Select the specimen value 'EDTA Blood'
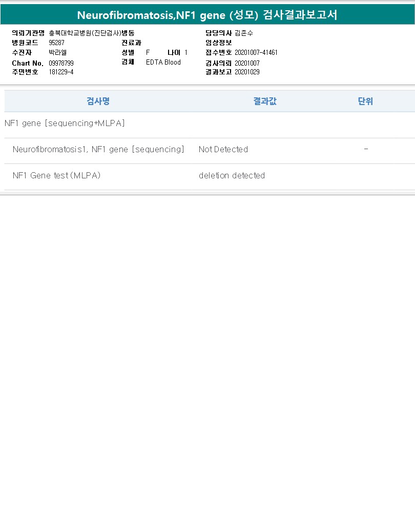 [163, 62]
